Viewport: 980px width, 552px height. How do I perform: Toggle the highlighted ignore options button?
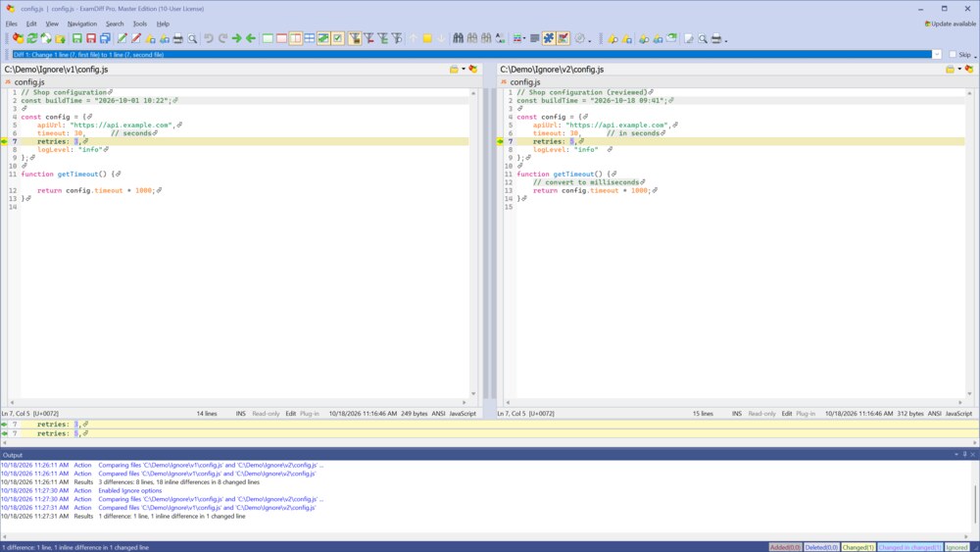pos(563,39)
